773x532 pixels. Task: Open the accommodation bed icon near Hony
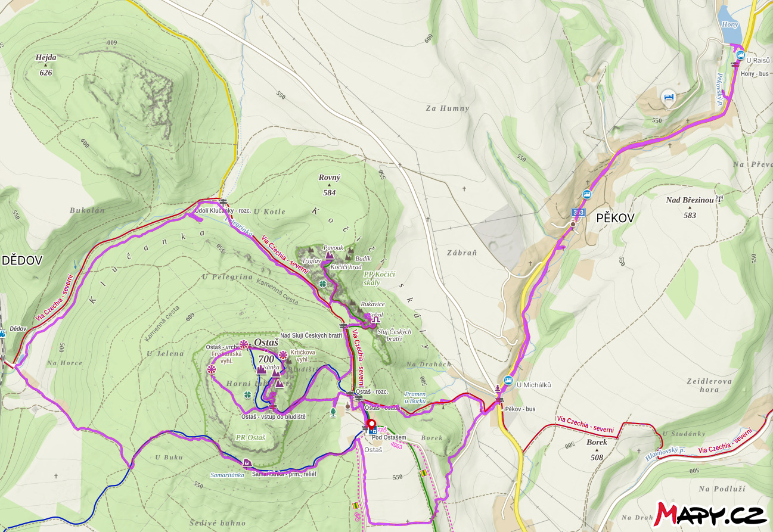[669, 97]
